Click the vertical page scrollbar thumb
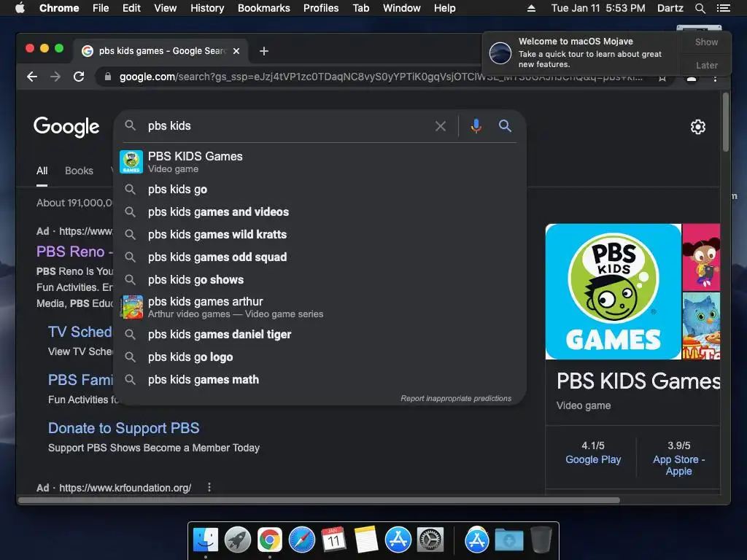Viewport: 747px width, 560px height. coord(726,122)
